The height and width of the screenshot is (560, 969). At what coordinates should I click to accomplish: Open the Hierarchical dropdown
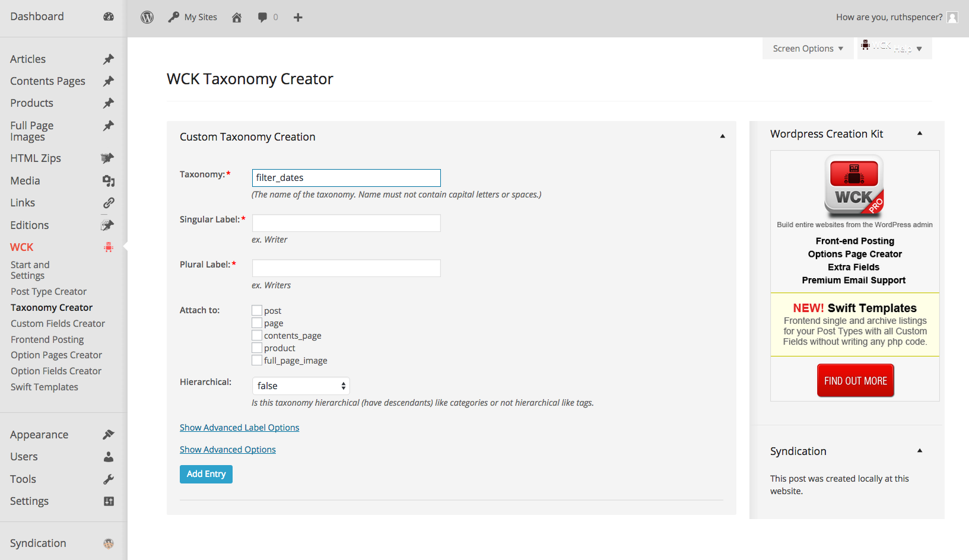(301, 386)
